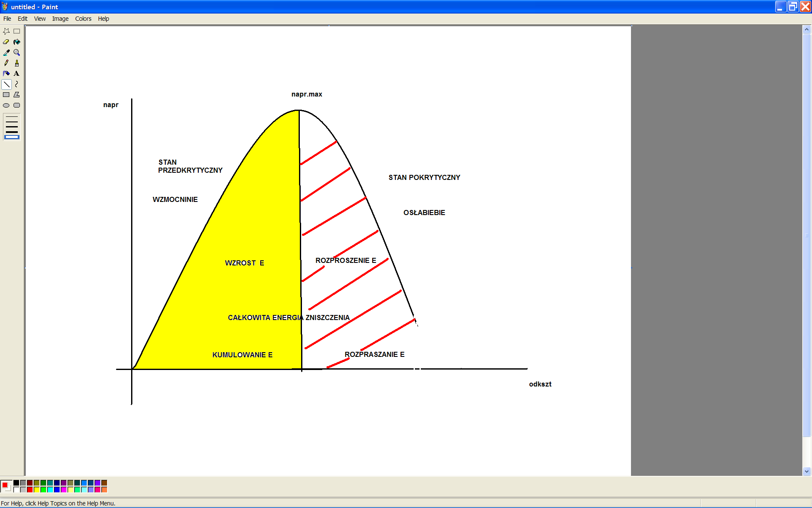Click the 'napr' axis label
Viewport: 812px width, 508px height.
(x=111, y=105)
